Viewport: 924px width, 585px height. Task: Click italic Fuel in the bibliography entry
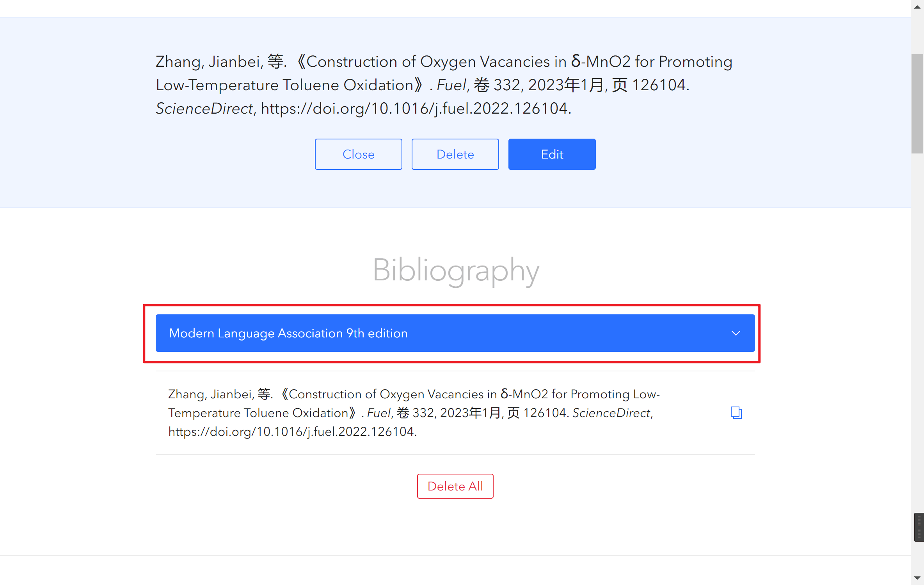(x=378, y=413)
